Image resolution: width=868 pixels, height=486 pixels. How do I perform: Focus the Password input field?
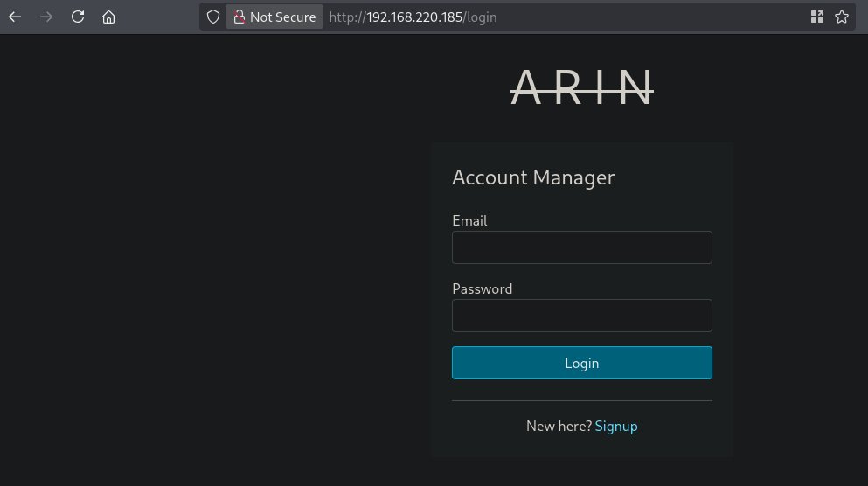pos(582,316)
